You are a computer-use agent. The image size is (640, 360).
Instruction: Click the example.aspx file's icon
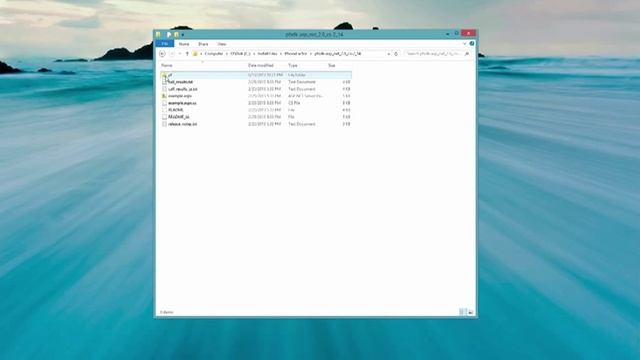[x=164, y=96]
